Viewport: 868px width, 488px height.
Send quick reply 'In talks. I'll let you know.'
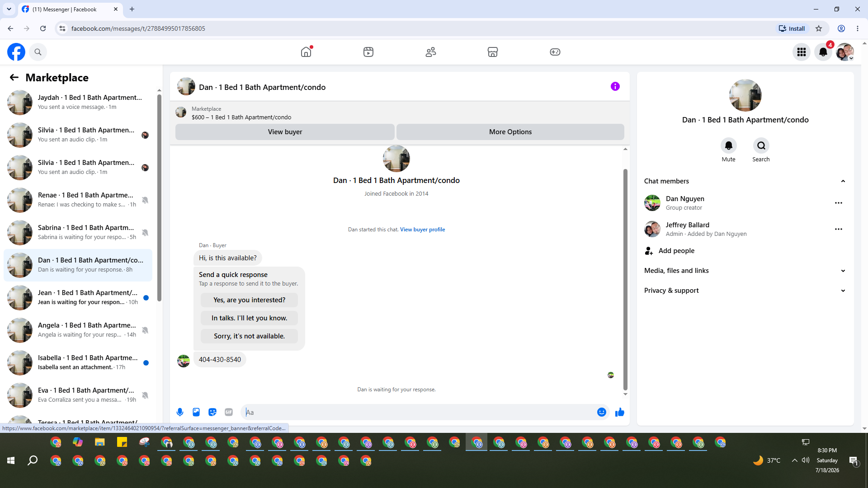point(249,318)
